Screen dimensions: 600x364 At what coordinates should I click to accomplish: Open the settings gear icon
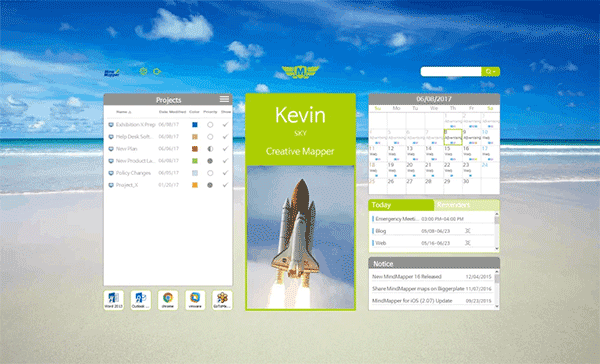click(x=143, y=71)
